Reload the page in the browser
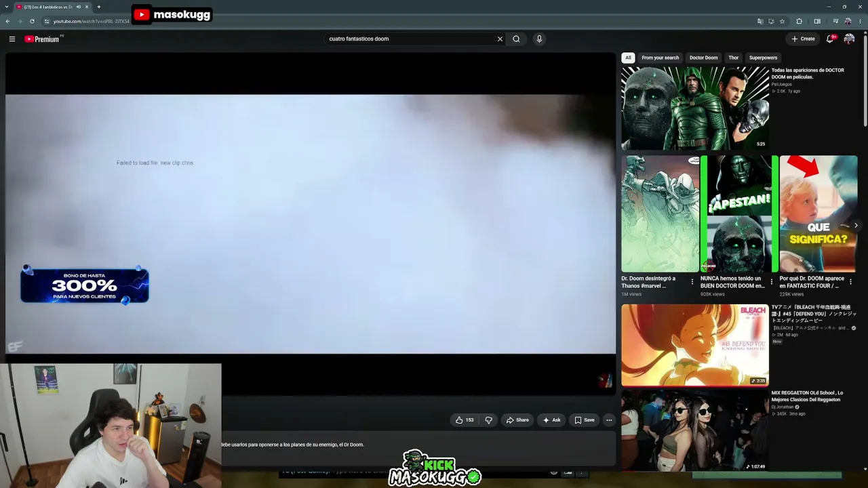This screenshot has width=868, height=488. coord(32,21)
